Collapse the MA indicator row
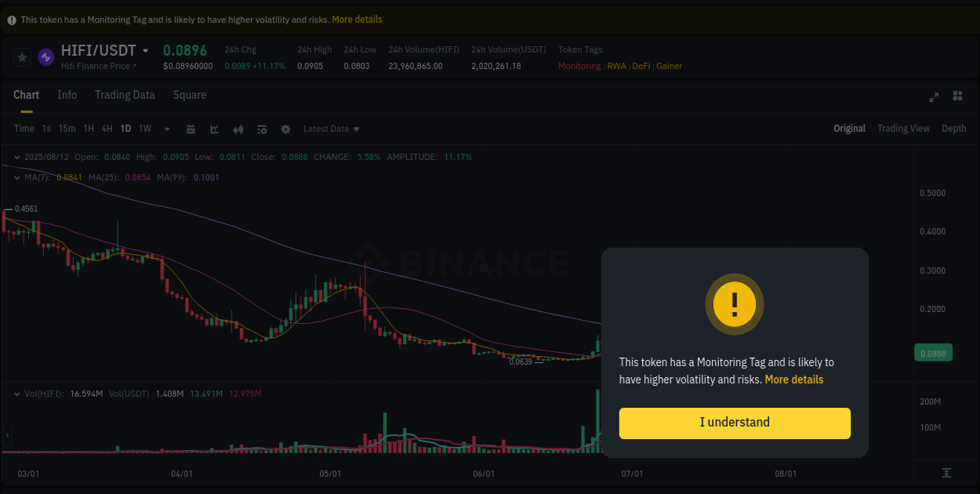 (x=16, y=177)
